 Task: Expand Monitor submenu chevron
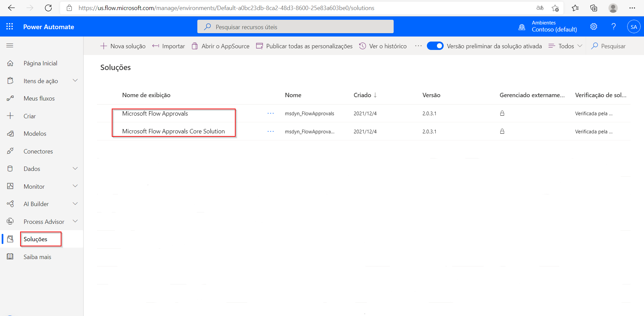[x=75, y=186]
